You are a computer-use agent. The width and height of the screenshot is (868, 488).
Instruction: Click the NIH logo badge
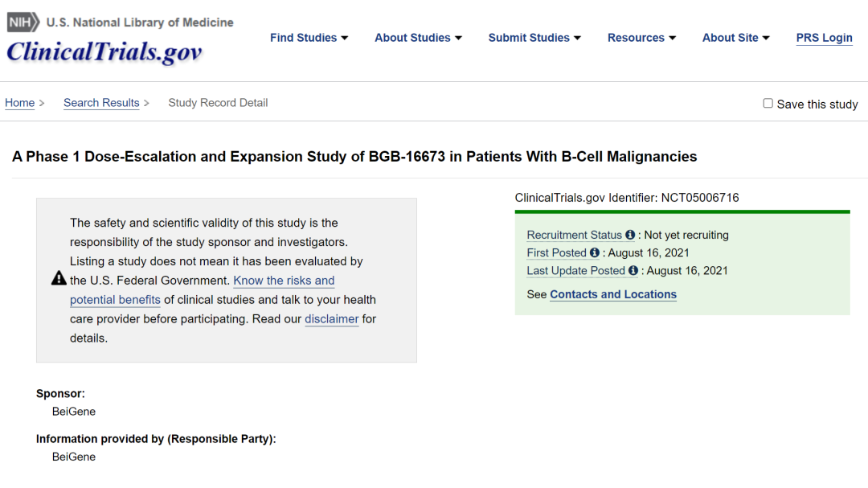(23, 23)
